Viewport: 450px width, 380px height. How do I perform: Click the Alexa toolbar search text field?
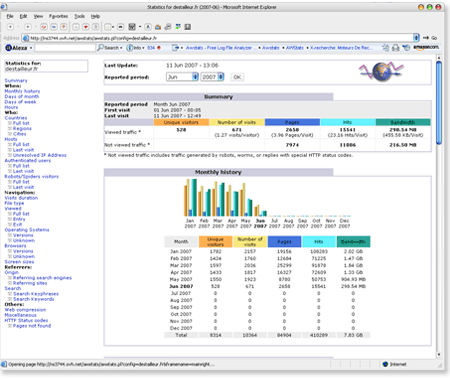(65, 48)
